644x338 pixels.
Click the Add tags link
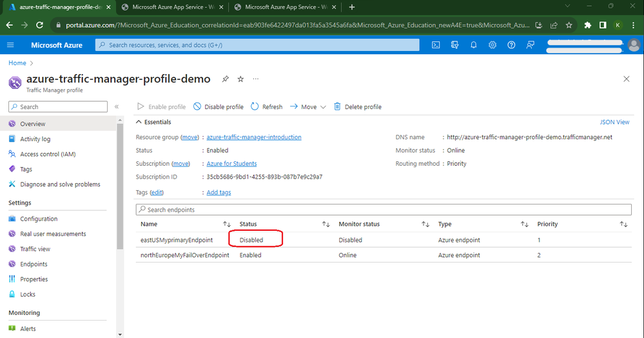point(219,192)
